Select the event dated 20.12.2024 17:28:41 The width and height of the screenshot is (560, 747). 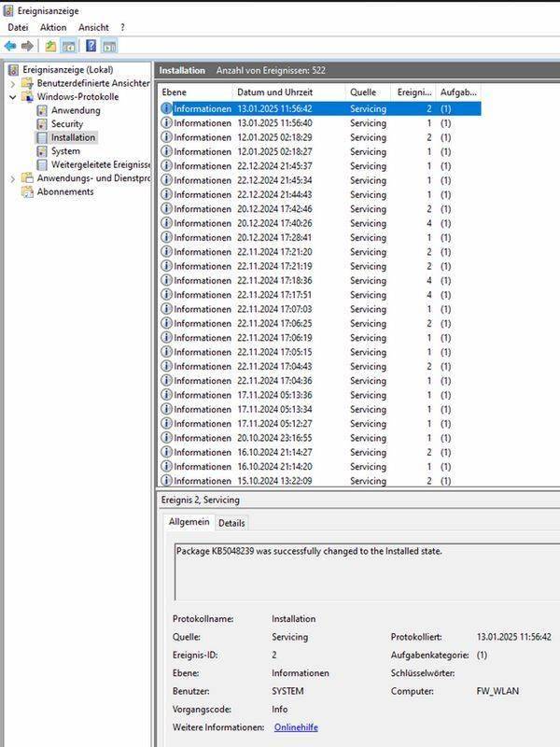point(320,237)
